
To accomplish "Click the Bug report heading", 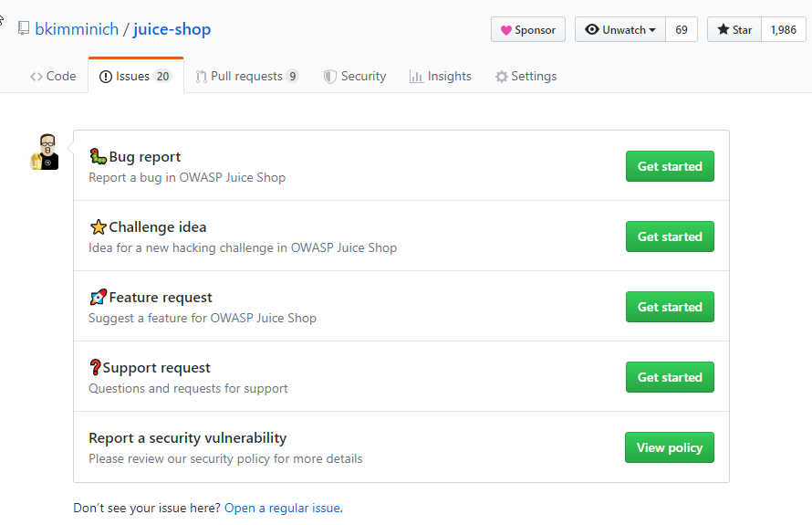I will (x=145, y=156).
